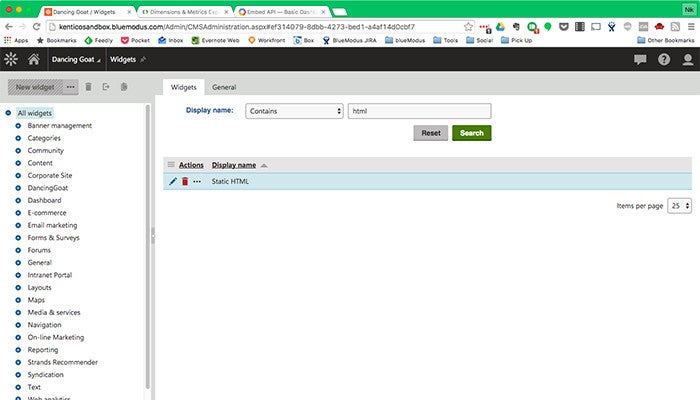Screen dimensions: 700x400
Task: Open the Kentico application list icon
Action: pyautogui.click(x=11, y=59)
